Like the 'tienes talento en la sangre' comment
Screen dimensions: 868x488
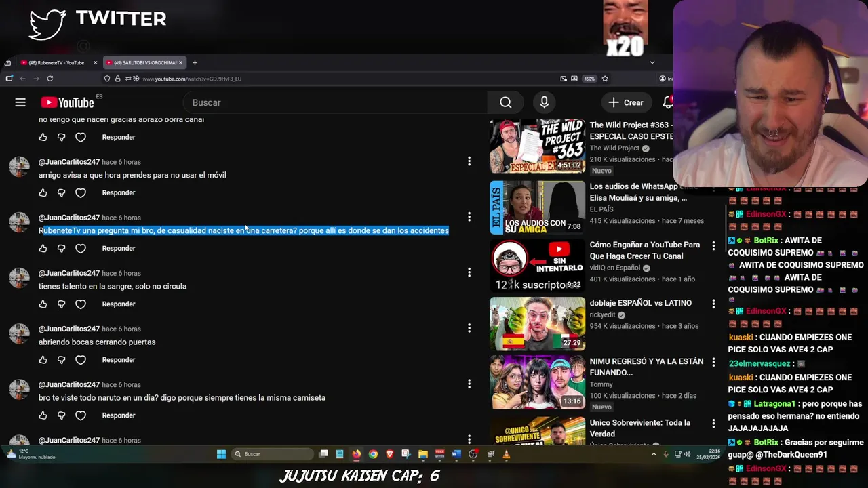tap(43, 304)
